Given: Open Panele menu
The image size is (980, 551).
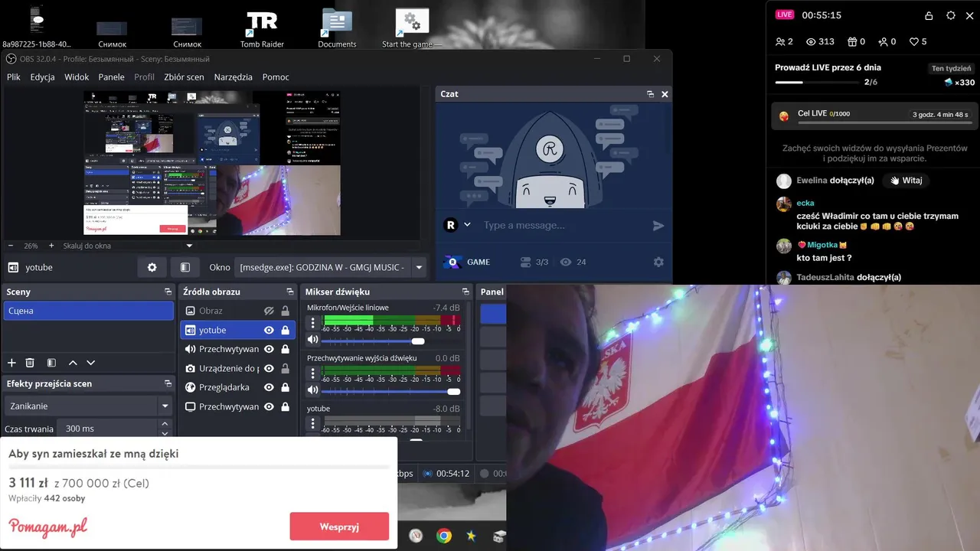Looking at the screenshot, I should point(112,77).
